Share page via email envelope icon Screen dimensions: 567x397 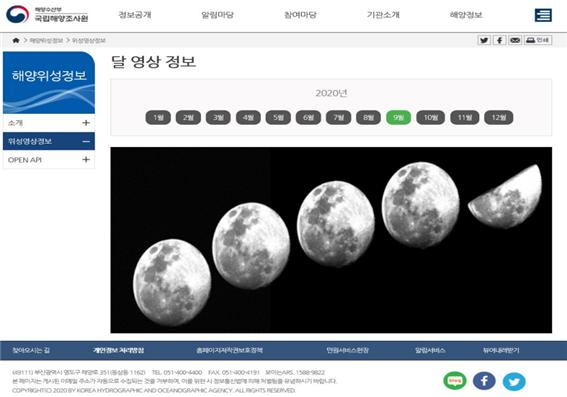(x=515, y=40)
